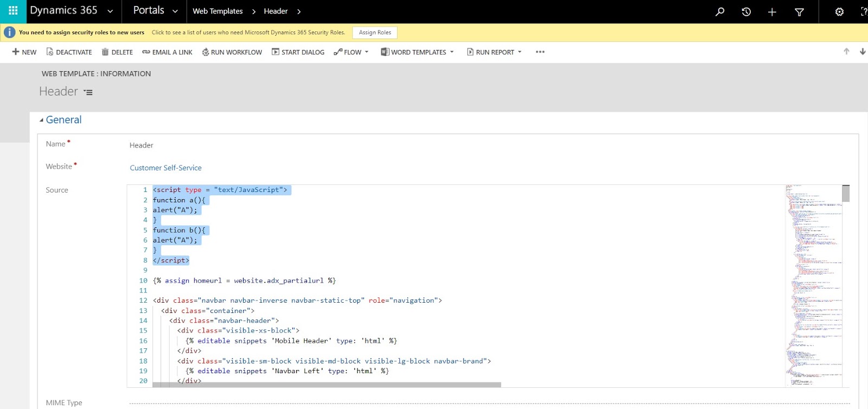Open advanced find filter icon

click(x=799, y=12)
